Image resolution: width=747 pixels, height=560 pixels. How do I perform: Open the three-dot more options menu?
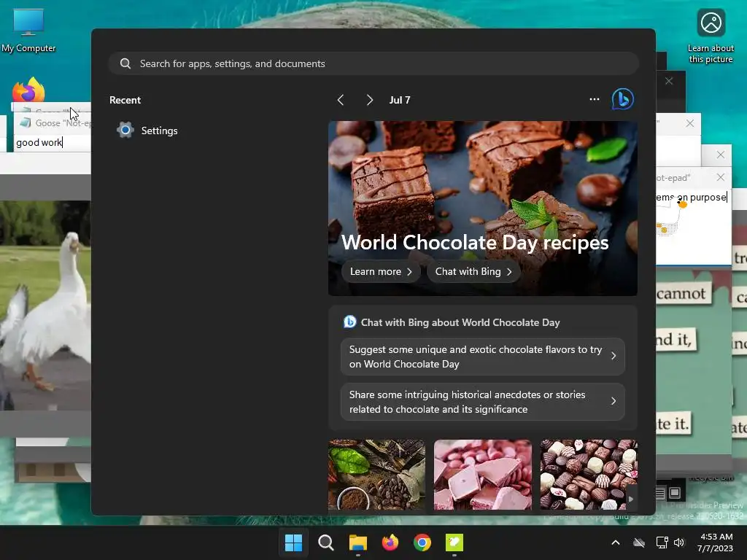pyautogui.click(x=594, y=99)
